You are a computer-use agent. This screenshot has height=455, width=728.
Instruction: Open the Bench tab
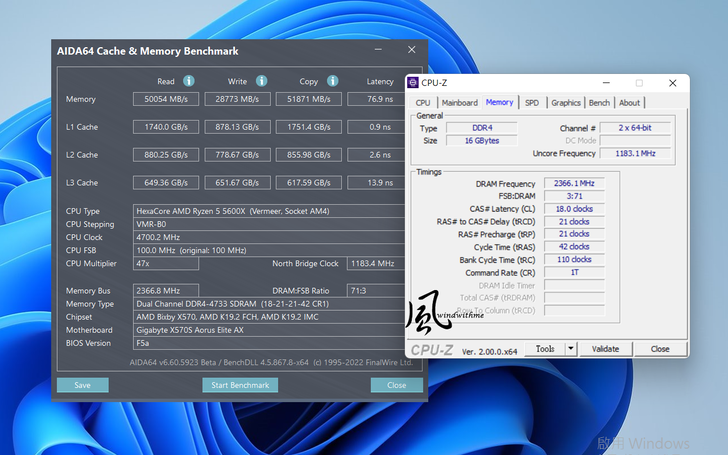click(x=599, y=103)
